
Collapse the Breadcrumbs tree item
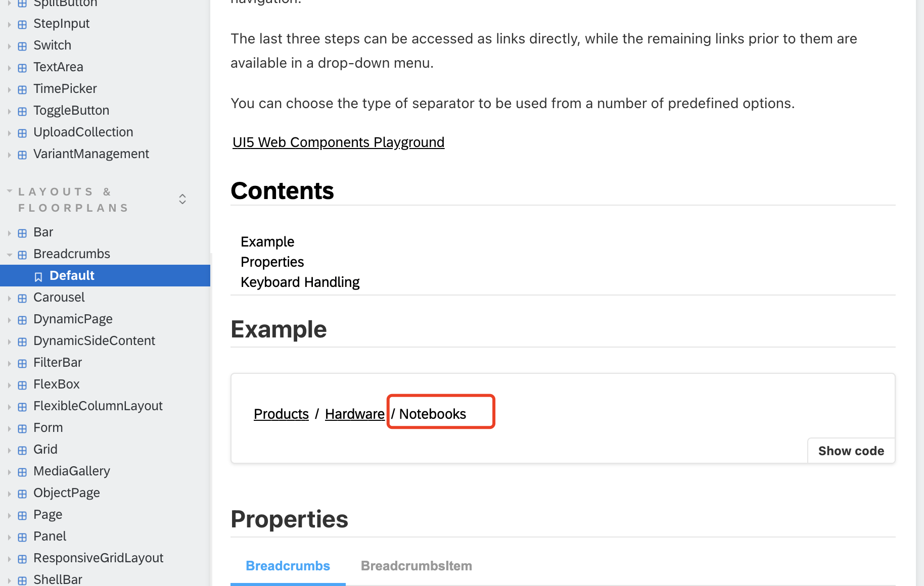[x=10, y=255]
